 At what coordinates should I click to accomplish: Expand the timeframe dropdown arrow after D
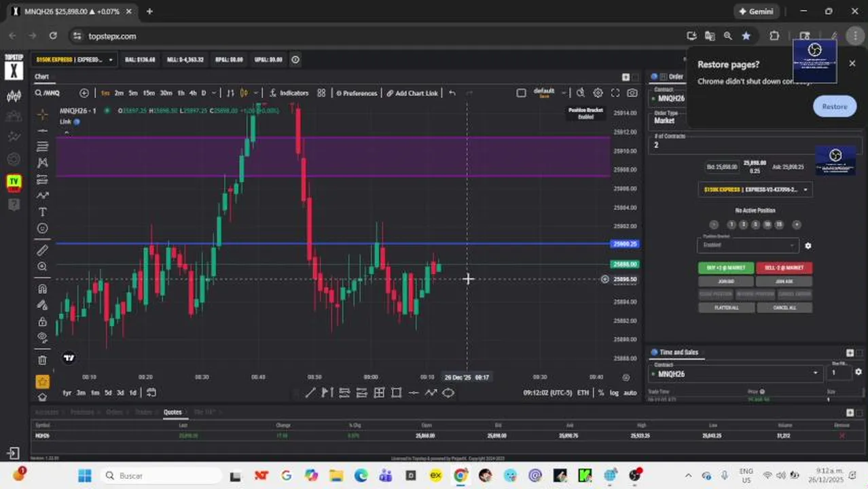[x=214, y=93]
